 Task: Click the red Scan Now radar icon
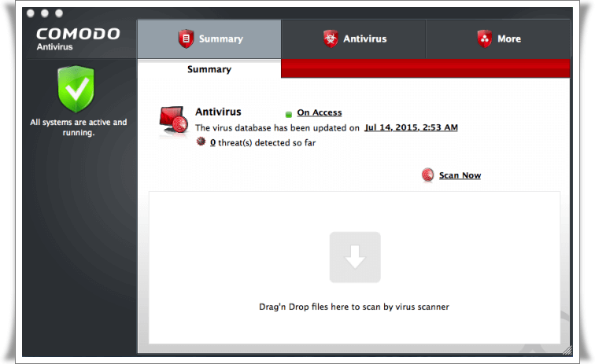tap(427, 175)
